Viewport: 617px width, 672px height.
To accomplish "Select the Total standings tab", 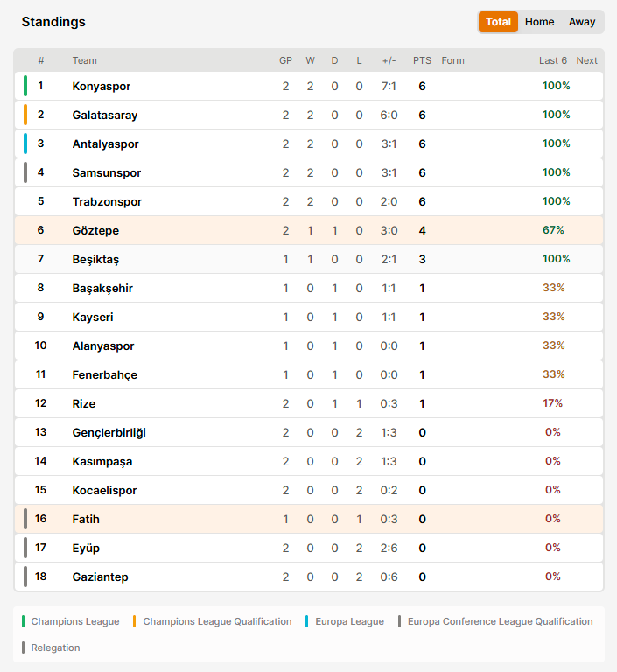I will [x=498, y=22].
